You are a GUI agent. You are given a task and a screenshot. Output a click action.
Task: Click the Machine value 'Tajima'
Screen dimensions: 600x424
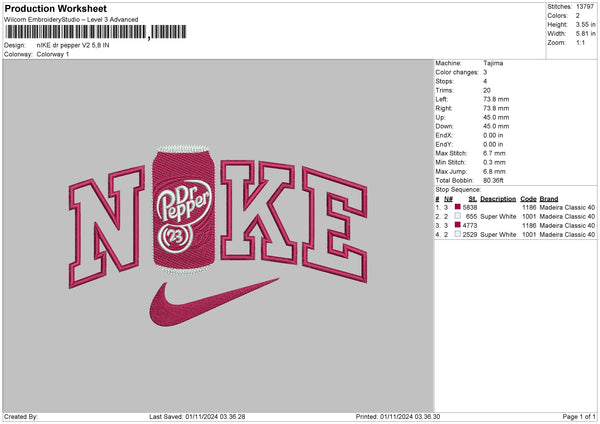[x=493, y=63]
